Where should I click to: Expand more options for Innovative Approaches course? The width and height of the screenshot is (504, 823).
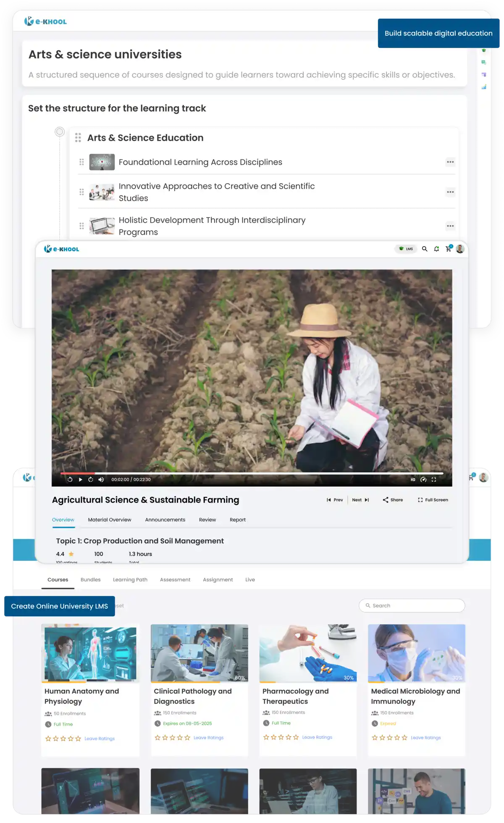pos(450,192)
